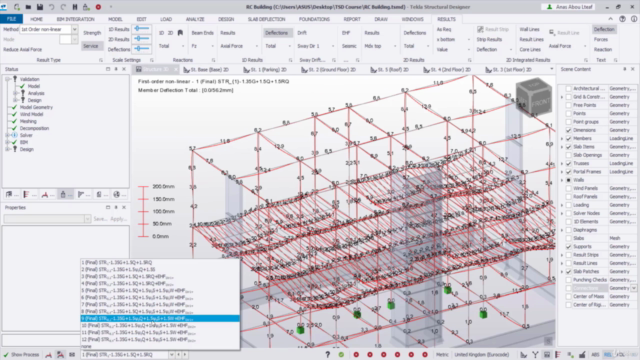The width and height of the screenshot is (640, 360).
Task: Click the Properties panel selection combo box
Action: [47, 219]
